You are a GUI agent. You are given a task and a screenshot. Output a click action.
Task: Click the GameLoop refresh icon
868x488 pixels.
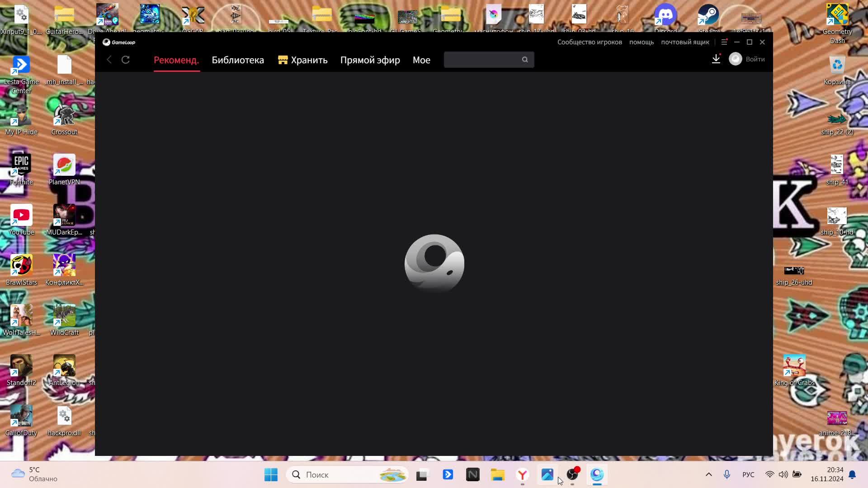click(126, 60)
